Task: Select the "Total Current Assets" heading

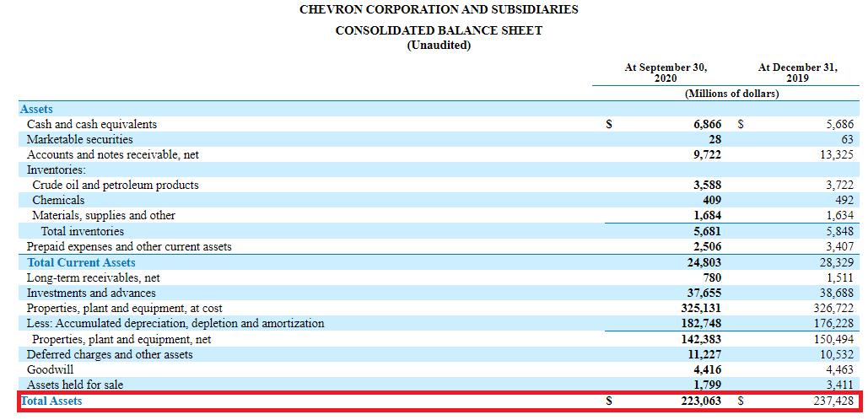Action: (81, 262)
